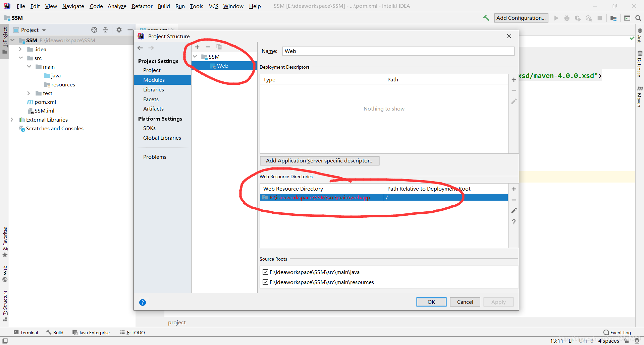Select Global Libraries
The width and height of the screenshot is (644, 345).
click(x=162, y=138)
